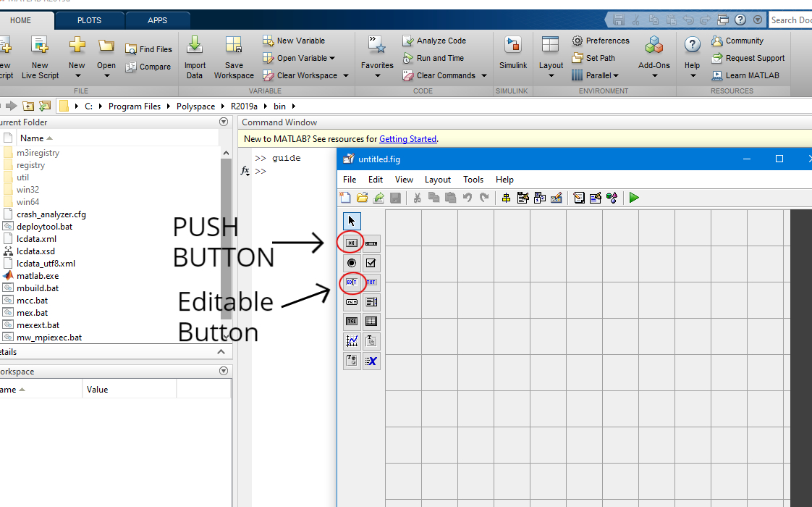Expand the Clear Commands dropdown arrow
The image size is (812, 507).
[x=483, y=75]
